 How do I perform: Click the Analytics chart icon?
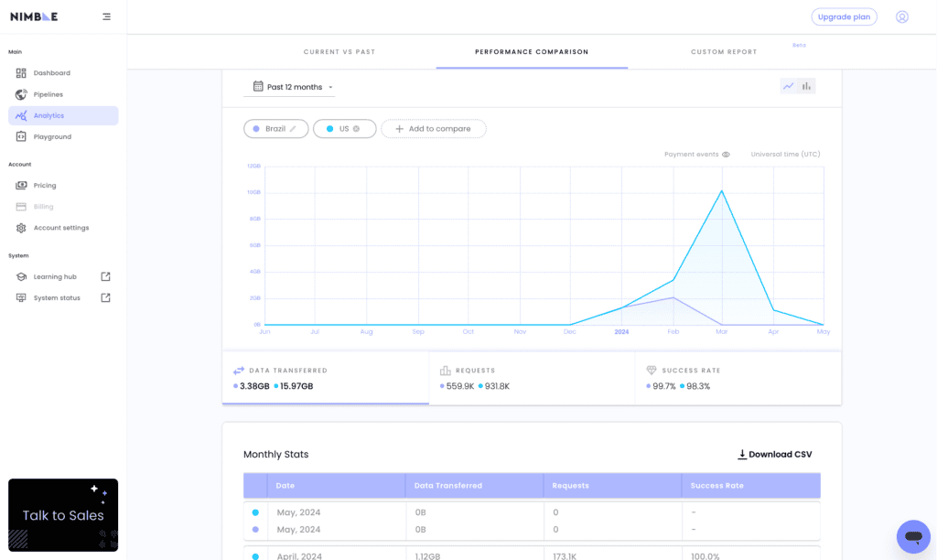[21, 115]
